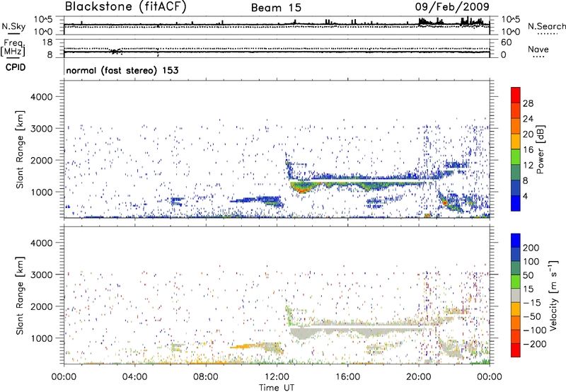Click the "2000" tick of the power panel
This screenshot has width=566, height=392.
click(42, 160)
